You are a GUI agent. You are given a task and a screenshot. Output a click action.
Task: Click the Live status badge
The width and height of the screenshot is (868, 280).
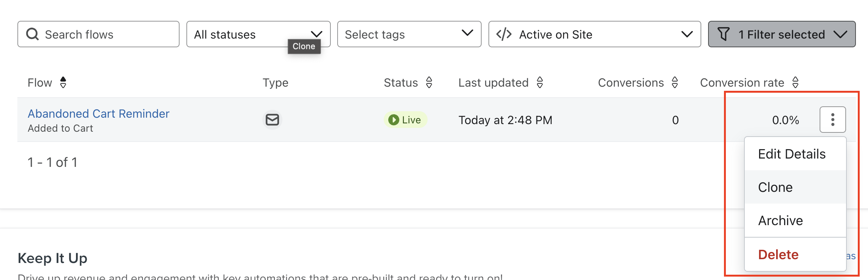coord(405,120)
